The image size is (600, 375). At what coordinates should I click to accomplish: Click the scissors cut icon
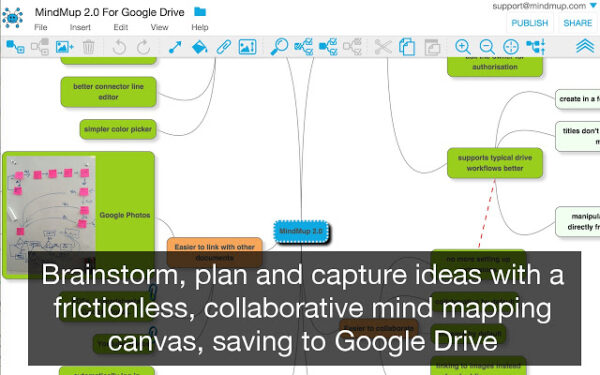point(383,47)
